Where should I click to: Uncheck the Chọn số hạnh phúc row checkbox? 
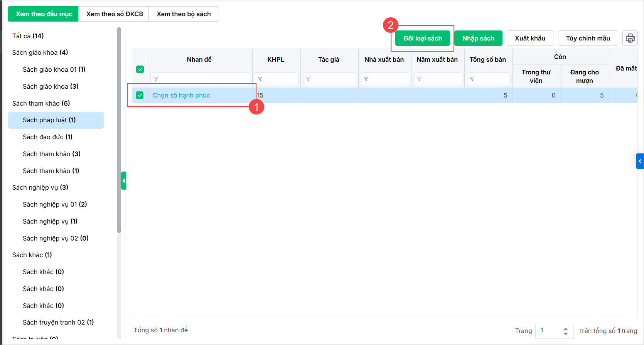[140, 95]
